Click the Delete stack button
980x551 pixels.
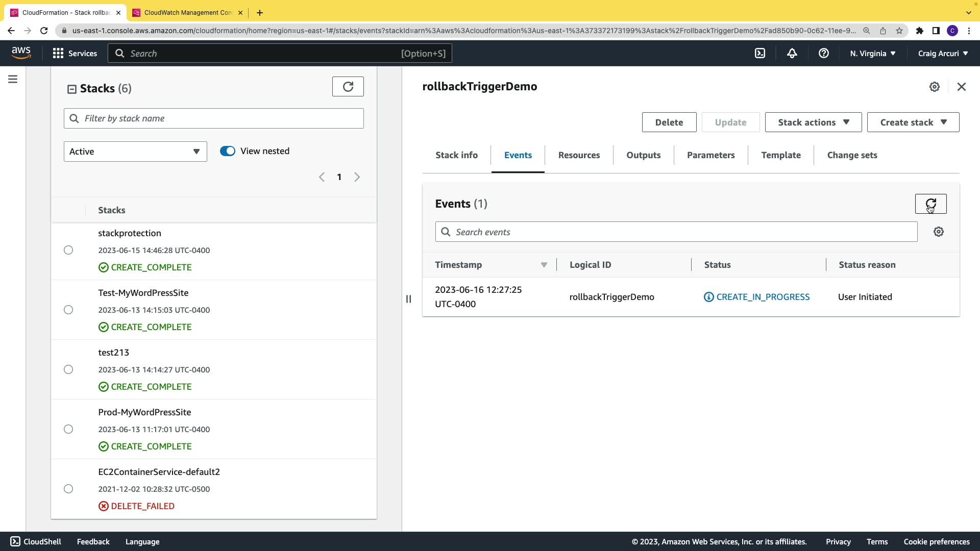(x=669, y=122)
